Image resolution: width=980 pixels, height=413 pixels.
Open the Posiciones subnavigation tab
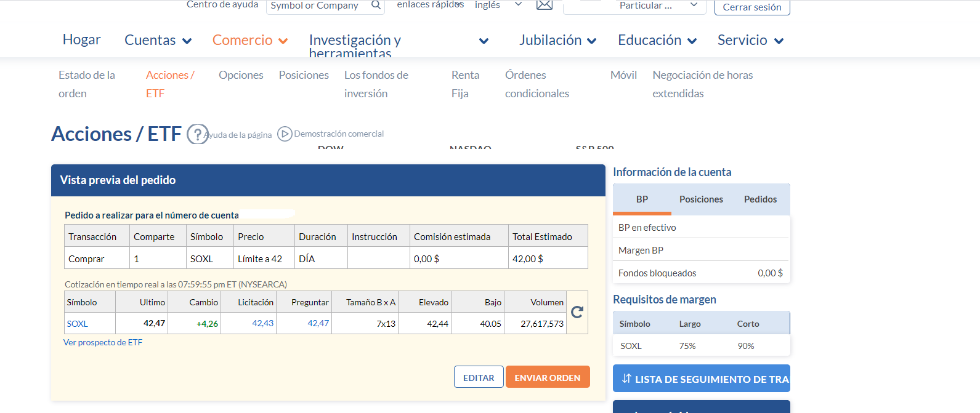[304, 75]
